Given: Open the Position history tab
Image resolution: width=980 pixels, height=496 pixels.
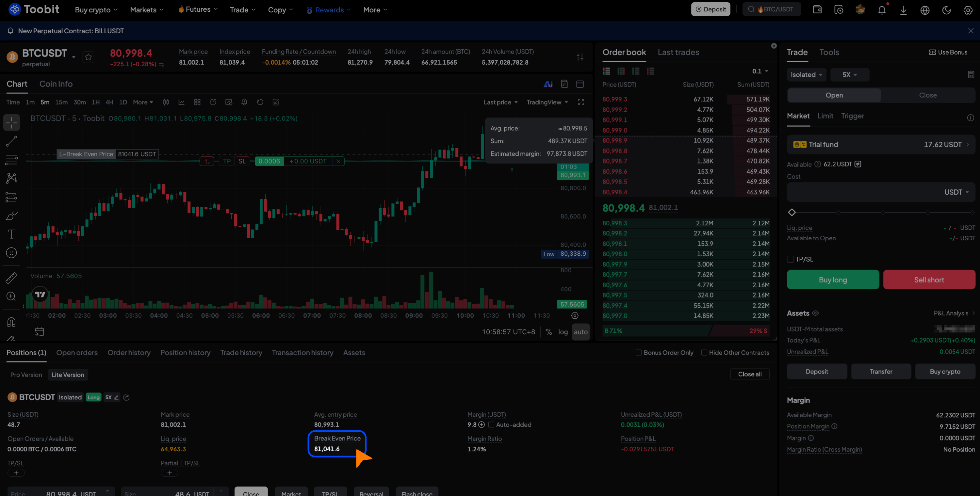Looking at the screenshot, I should pyautogui.click(x=185, y=353).
